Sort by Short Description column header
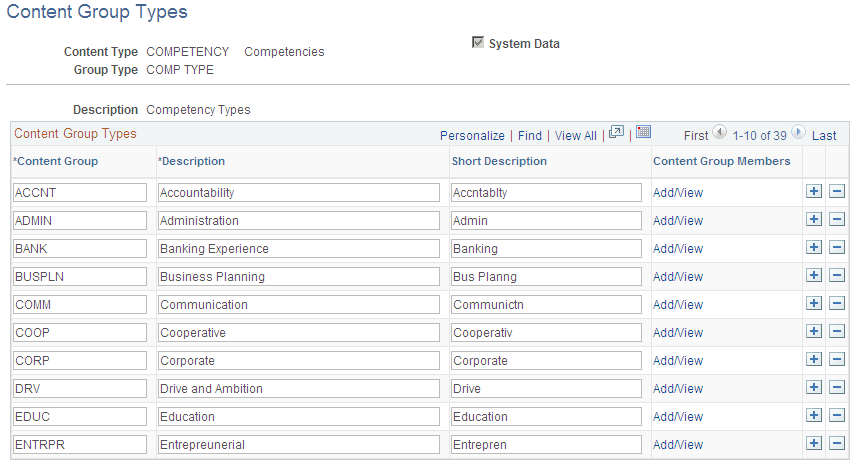This screenshot has height=466, width=855. coord(499,161)
